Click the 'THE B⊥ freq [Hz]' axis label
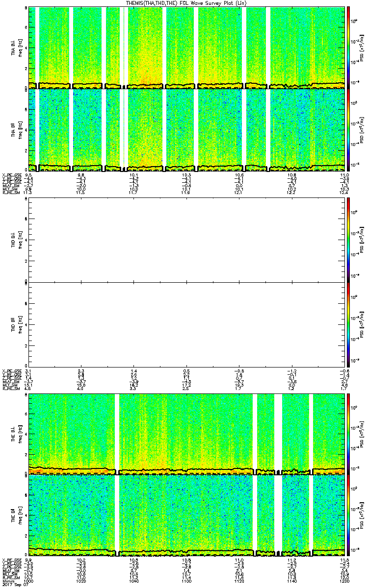Screen dimensions: 368x588 pos(16,434)
